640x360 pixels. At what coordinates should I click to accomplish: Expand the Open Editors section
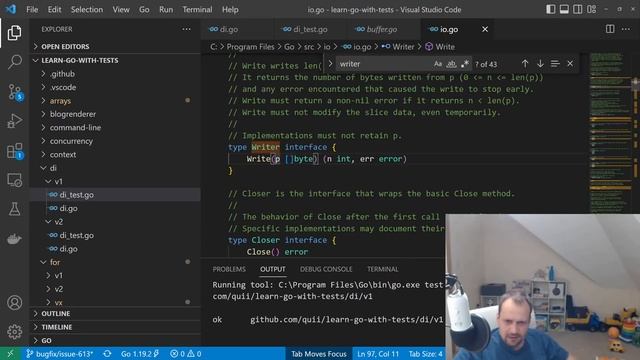click(x=115, y=47)
